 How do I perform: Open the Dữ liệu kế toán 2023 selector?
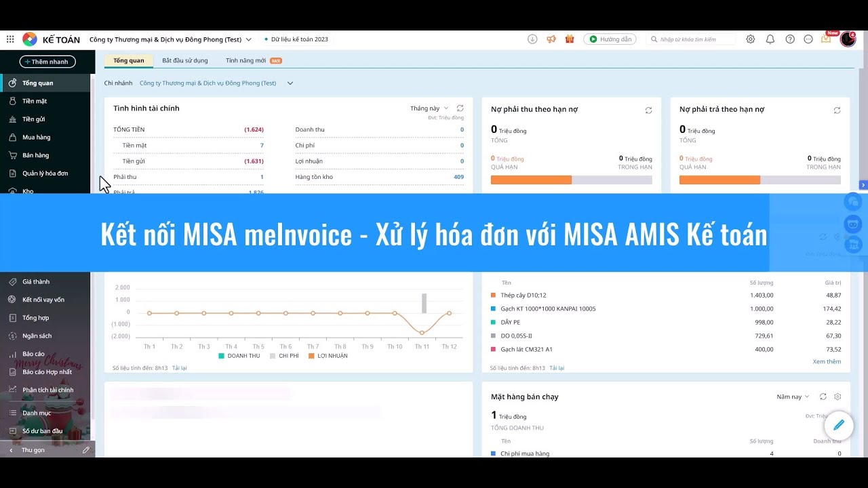click(296, 39)
